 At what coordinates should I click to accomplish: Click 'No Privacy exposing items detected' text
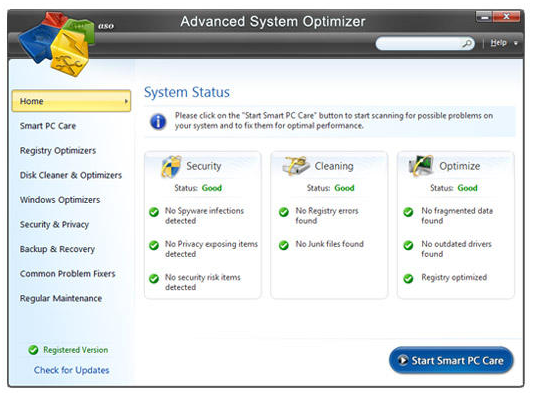pyautogui.click(x=211, y=249)
